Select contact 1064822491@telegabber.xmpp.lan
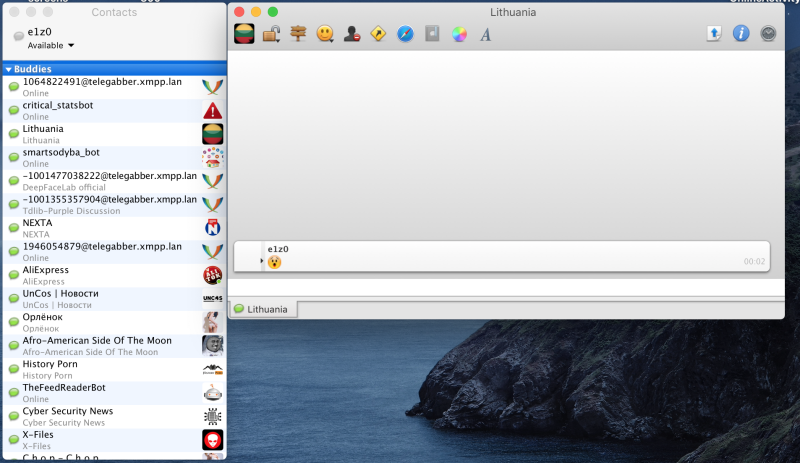 click(x=114, y=87)
